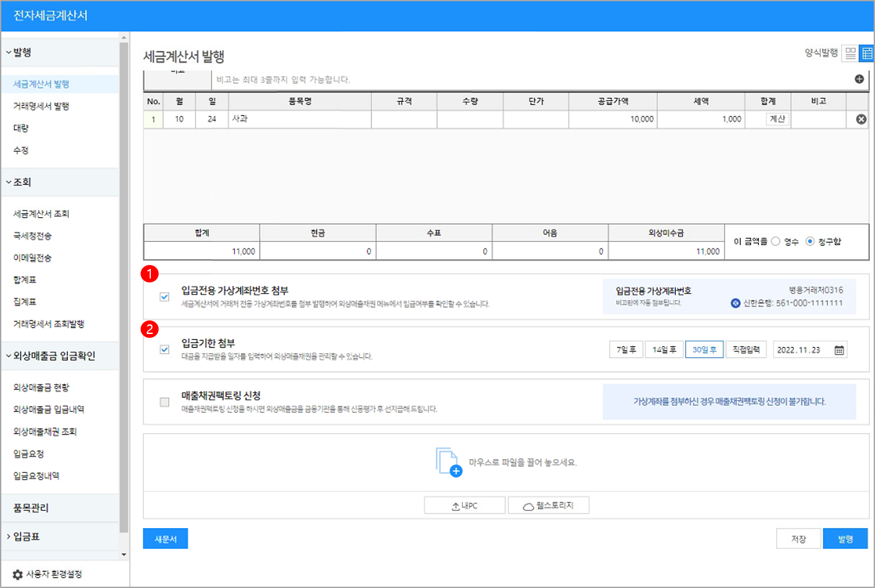The height and width of the screenshot is (588, 875).
Task: Collapse the 조회 section in sidebar
Action: pos(23,181)
